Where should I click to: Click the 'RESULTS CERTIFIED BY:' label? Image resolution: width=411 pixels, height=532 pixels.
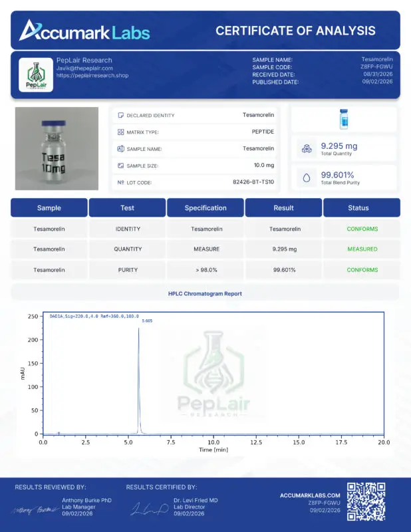(162, 487)
